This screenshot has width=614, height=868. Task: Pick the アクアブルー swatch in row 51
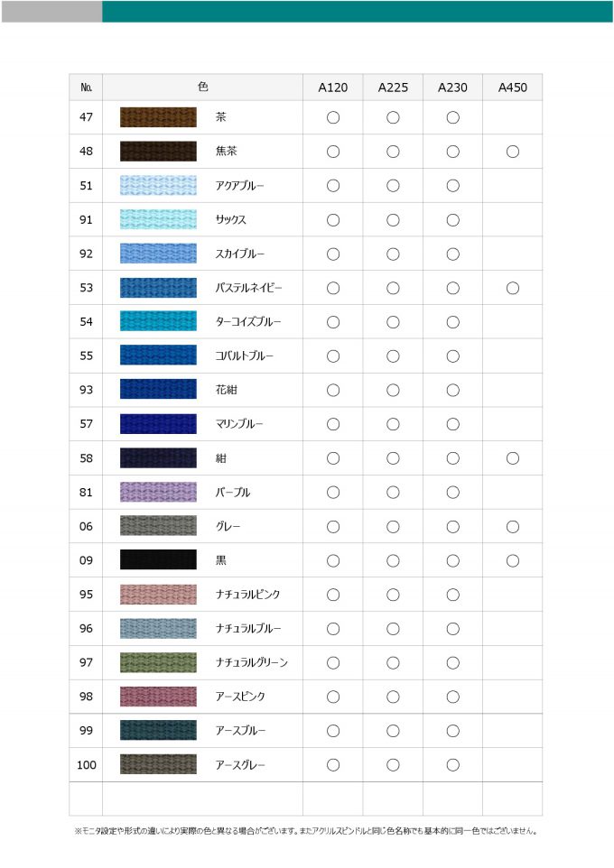pyautogui.click(x=158, y=186)
